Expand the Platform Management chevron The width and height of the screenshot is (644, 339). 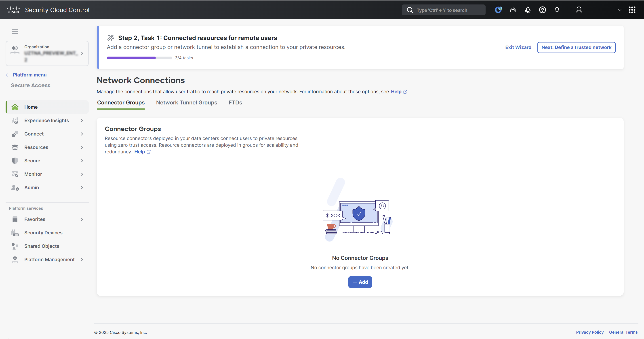(82, 259)
